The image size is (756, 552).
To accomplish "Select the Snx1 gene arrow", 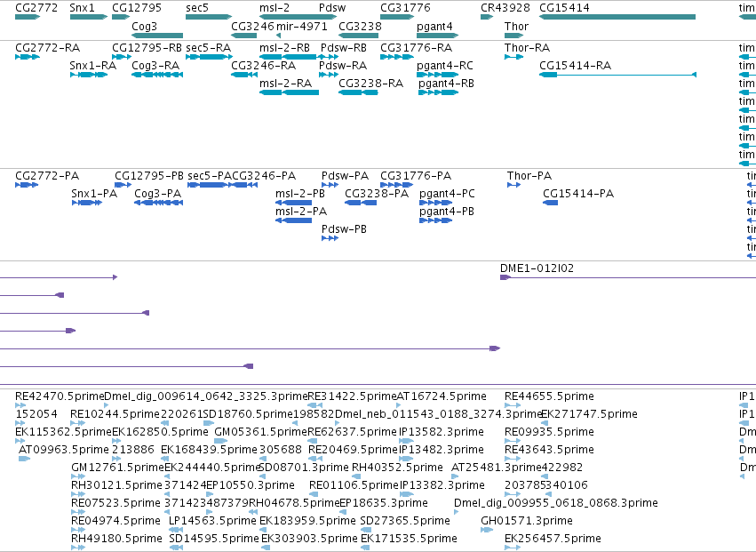I will (x=89, y=17).
